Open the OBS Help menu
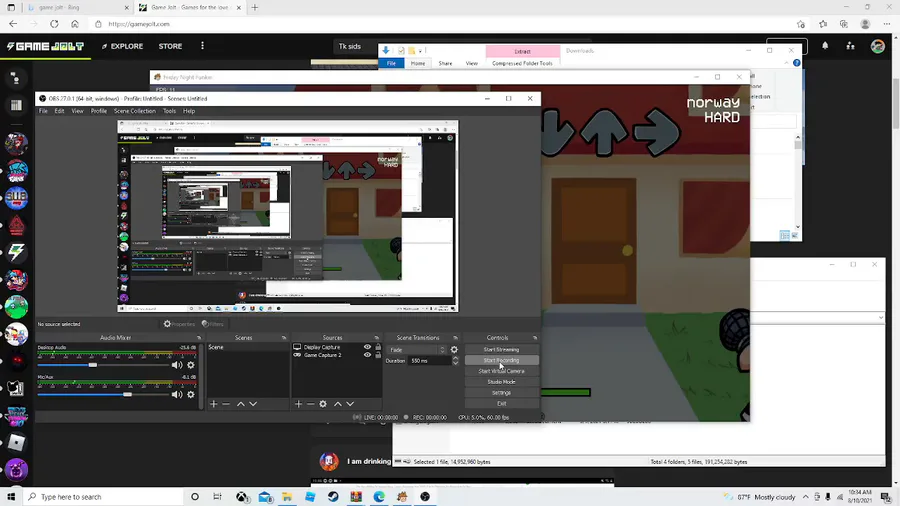Viewport: 900px width, 506px height. click(x=189, y=111)
